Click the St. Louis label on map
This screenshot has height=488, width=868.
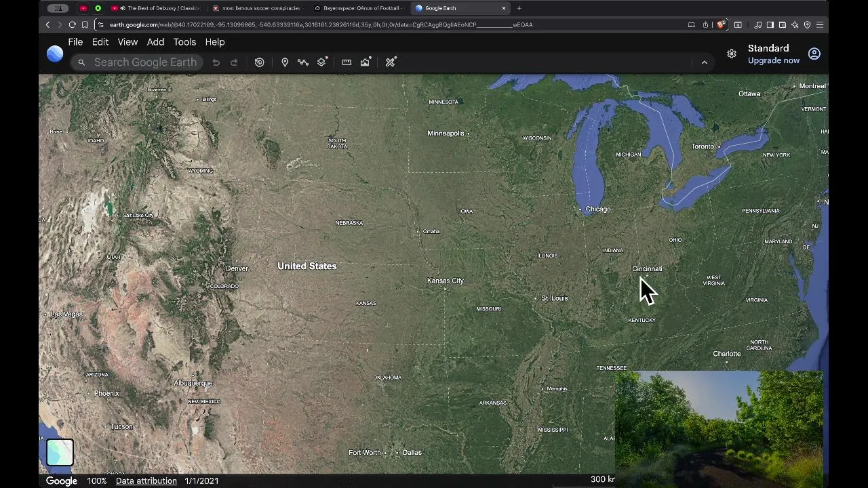pyautogui.click(x=555, y=298)
